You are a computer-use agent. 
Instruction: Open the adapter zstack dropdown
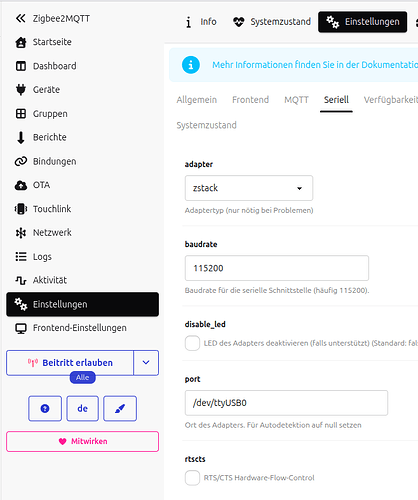(x=249, y=188)
